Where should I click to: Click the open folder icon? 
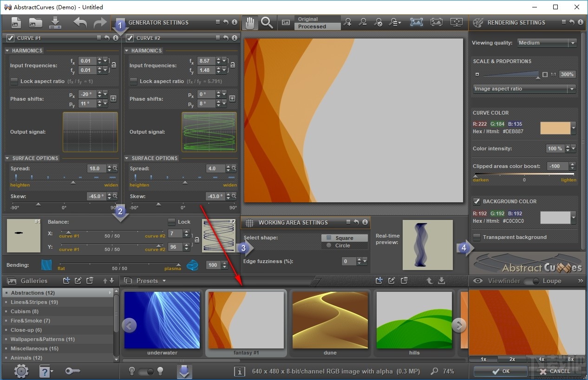(35, 22)
